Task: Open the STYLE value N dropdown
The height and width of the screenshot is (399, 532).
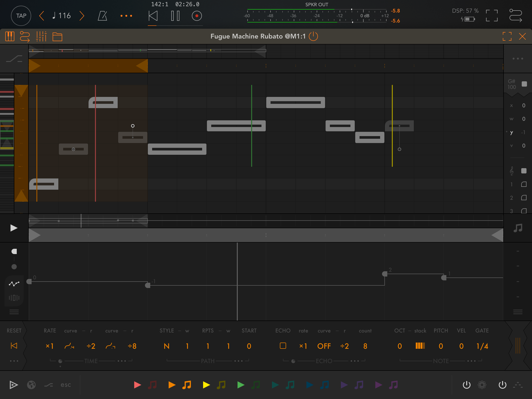Action: click(x=166, y=346)
